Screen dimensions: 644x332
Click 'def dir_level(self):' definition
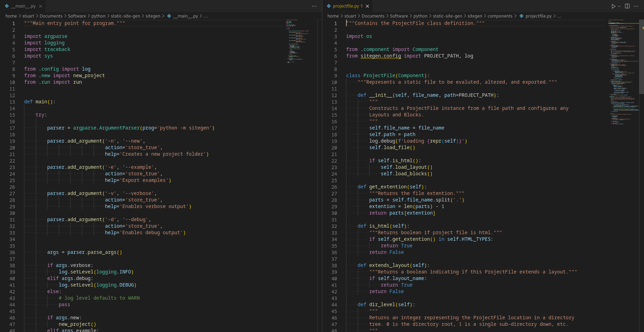point(386,304)
